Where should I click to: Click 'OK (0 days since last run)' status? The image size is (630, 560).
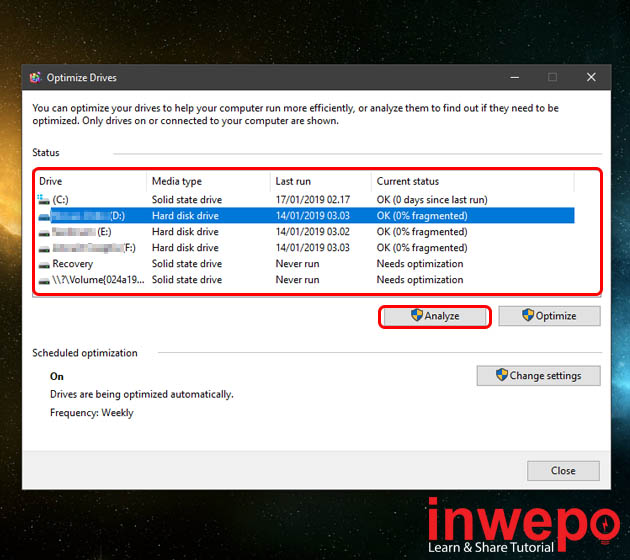432,200
